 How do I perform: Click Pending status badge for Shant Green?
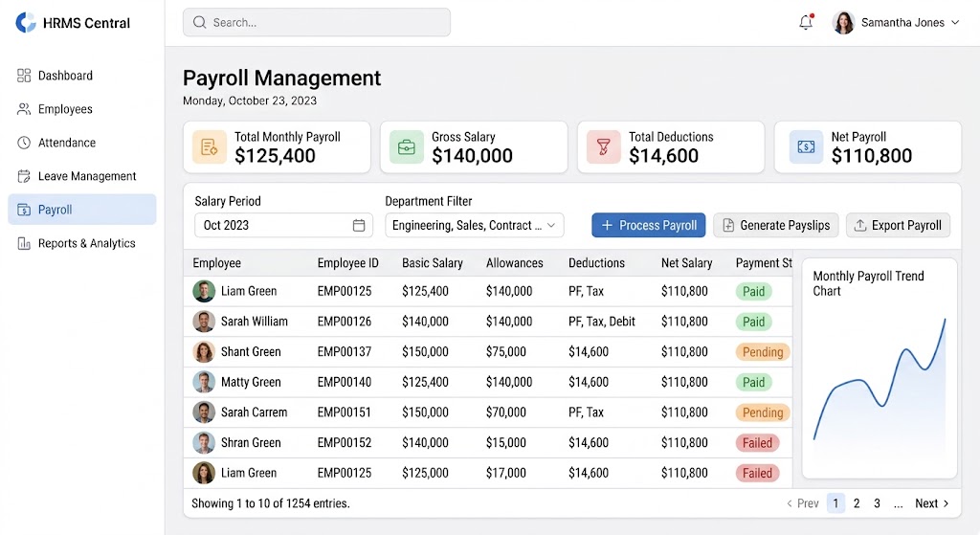tap(763, 352)
